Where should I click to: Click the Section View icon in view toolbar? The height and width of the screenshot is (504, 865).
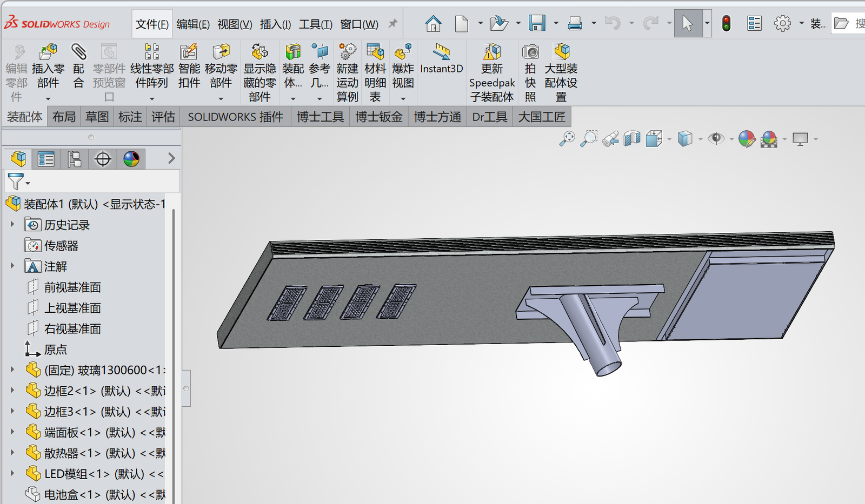[x=631, y=139]
